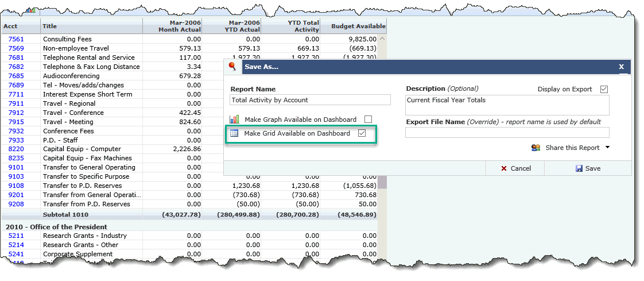Screen dimensions: 644x281
Task: Toggle the Display on Export checkbox
Action: click(603, 89)
